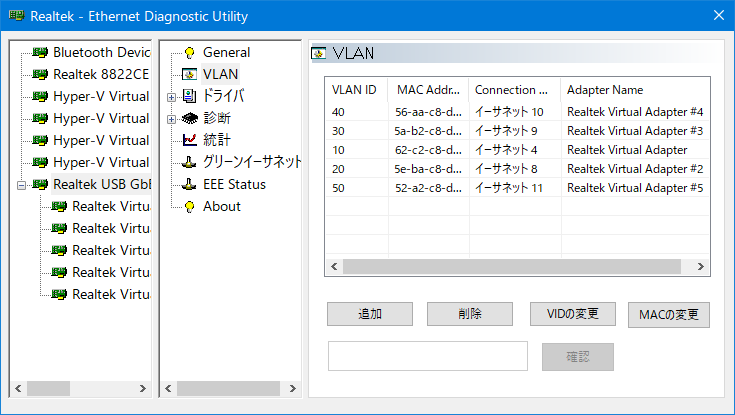Open the General settings page

point(226,52)
